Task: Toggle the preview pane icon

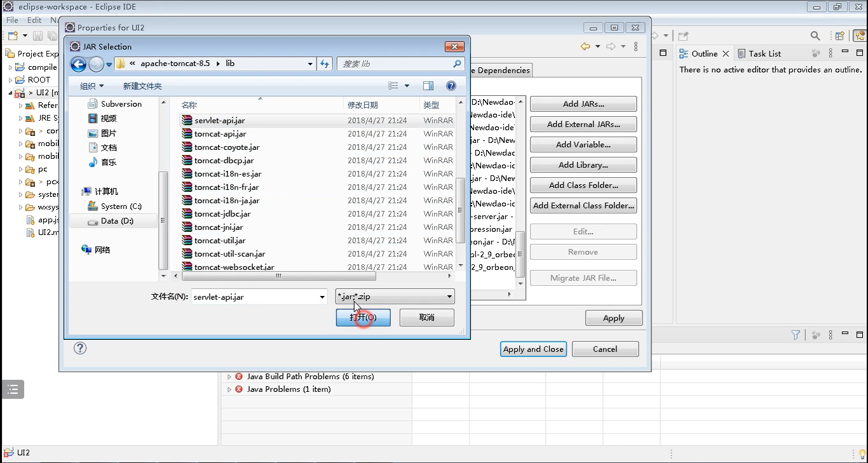Action: pyautogui.click(x=428, y=86)
